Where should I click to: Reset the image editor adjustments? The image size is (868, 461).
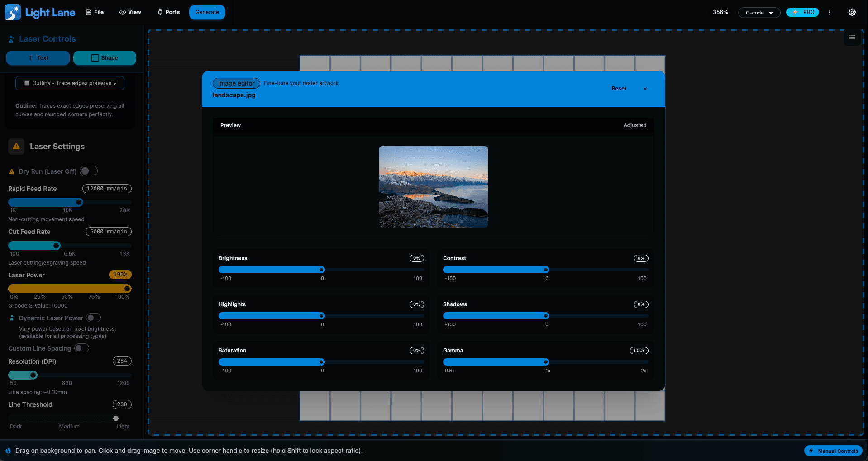tap(619, 89)
